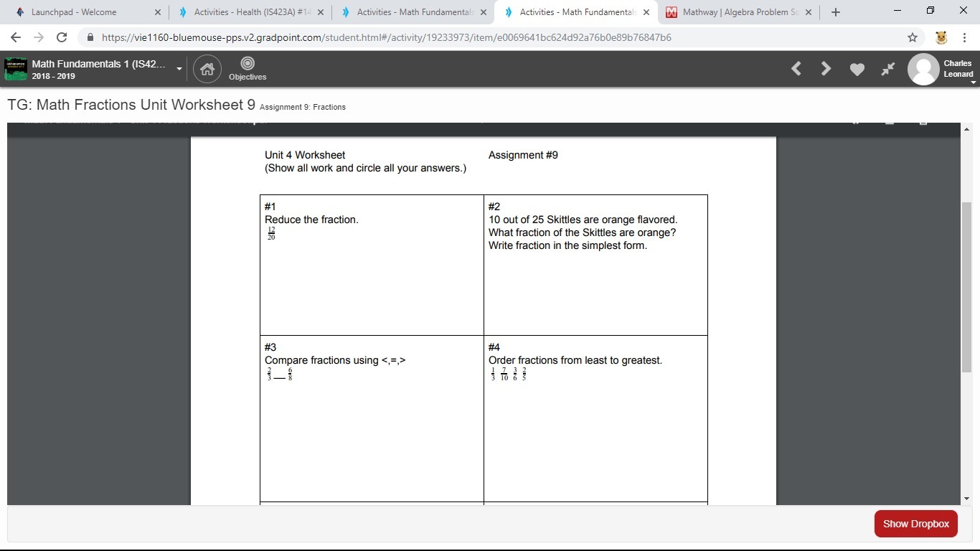
Task: View site information via the lock icon
Action: (90, 37)
